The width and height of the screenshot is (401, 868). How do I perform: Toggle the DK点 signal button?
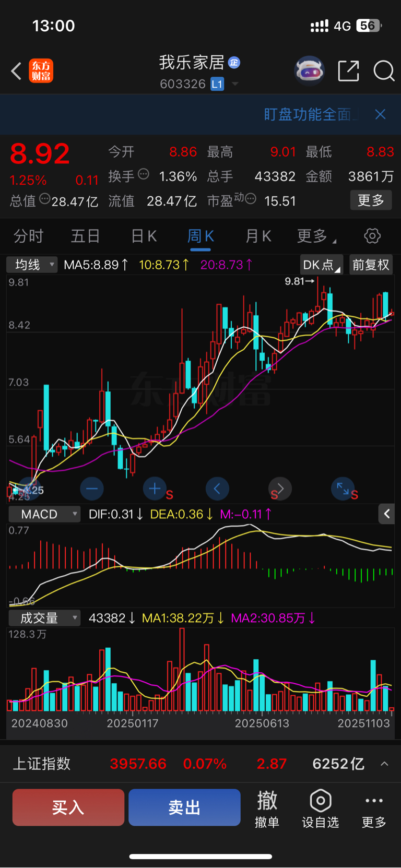click(x=322, y=265)
